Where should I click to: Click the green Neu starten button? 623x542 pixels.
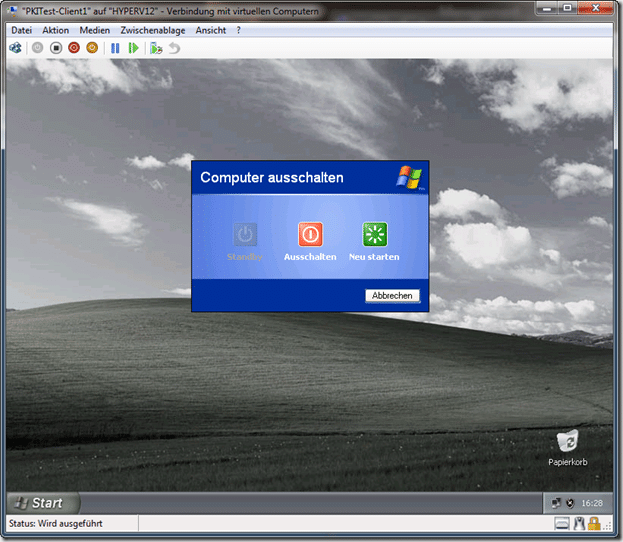tap(375, 234)
